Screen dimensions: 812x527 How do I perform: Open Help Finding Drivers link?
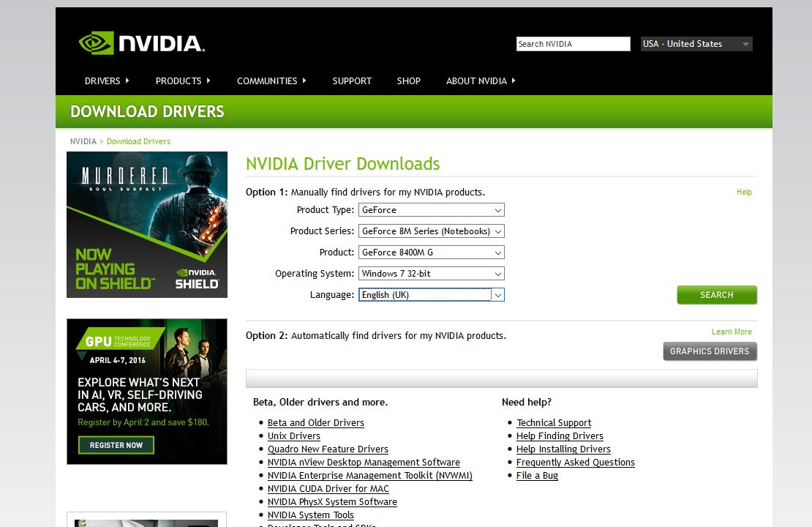[x=560, y=436]
